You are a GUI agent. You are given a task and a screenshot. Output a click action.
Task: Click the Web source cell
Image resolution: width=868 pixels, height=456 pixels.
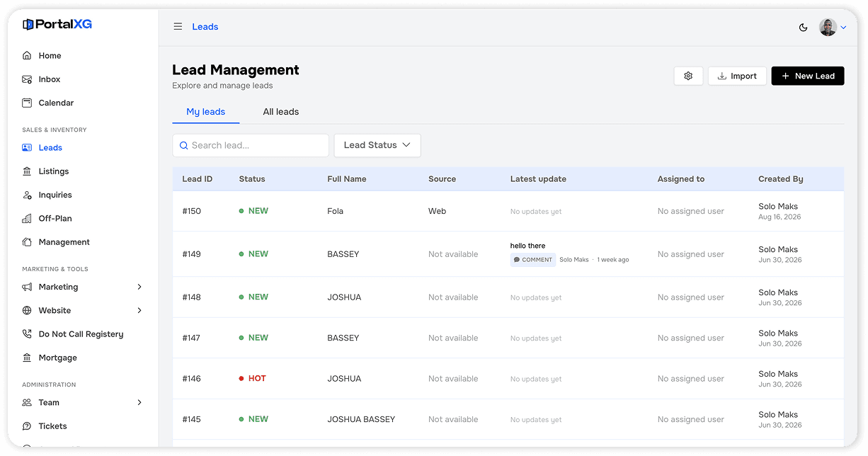pos(438,211)
